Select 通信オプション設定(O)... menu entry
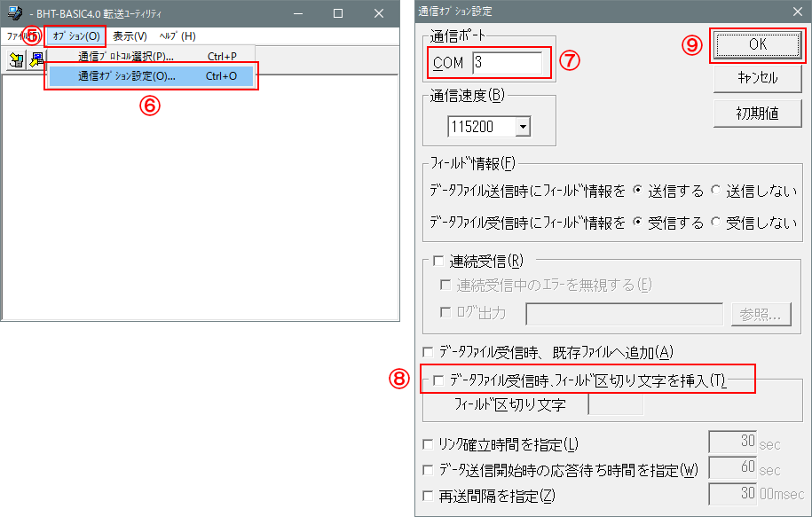 point(127,76)
